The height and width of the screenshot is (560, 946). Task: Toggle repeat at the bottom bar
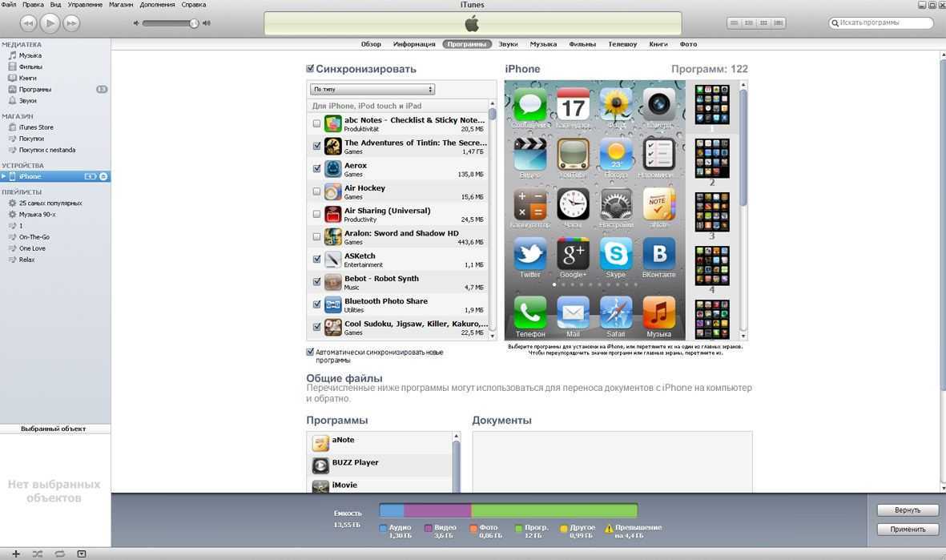[59, 554]
